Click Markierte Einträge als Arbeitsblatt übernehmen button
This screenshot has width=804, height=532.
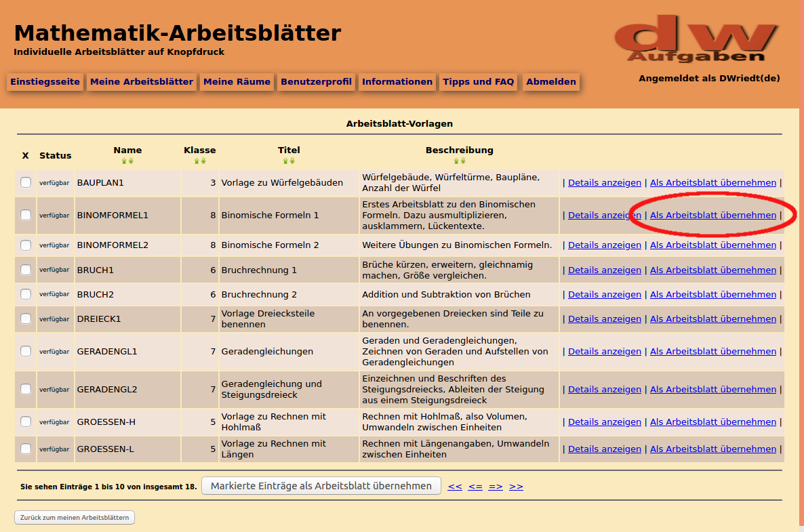pos(321,486)
